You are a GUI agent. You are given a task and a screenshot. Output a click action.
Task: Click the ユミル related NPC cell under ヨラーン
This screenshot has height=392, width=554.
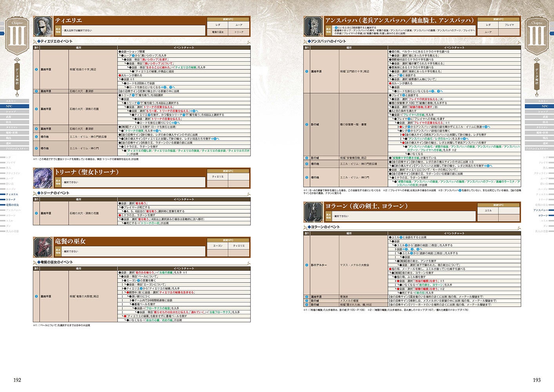point(488,211)
